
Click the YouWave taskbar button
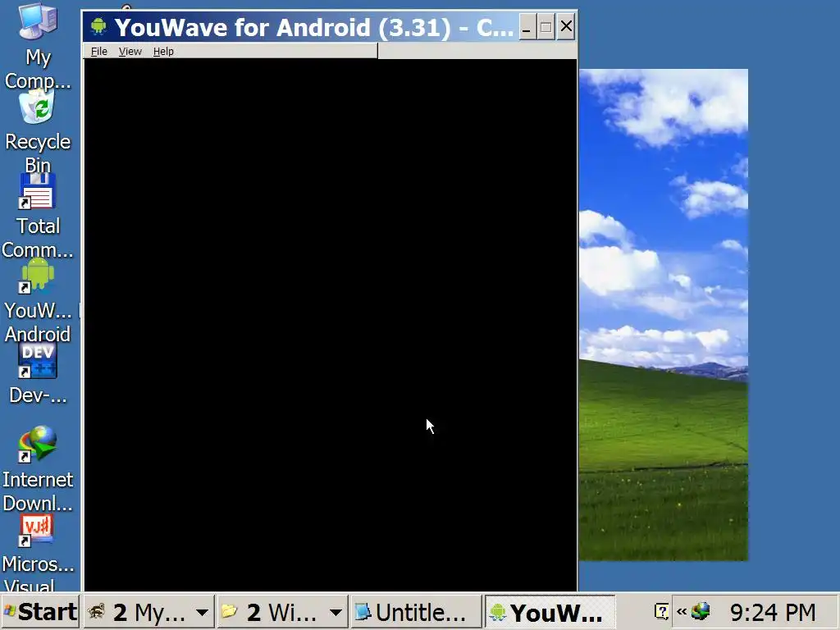[x=550, y=612]
